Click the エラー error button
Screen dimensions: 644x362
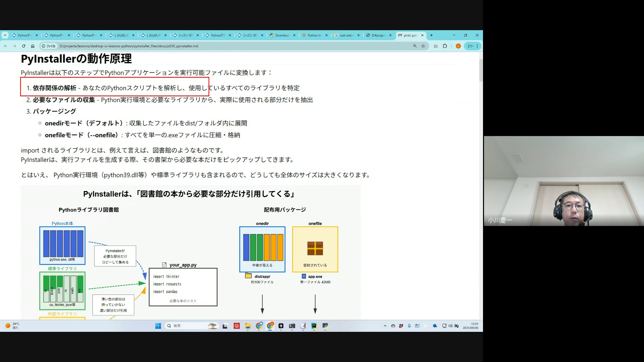tap(471, 46)
